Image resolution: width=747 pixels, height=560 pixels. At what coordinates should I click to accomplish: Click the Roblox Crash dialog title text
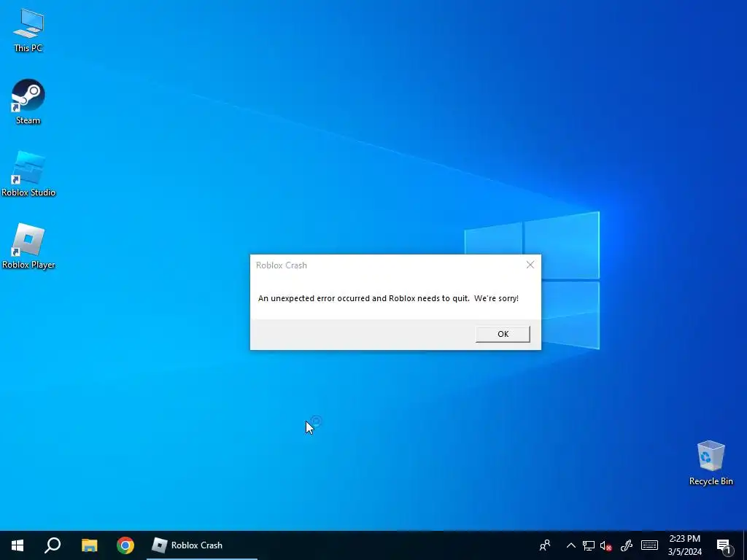pos(282,265)
